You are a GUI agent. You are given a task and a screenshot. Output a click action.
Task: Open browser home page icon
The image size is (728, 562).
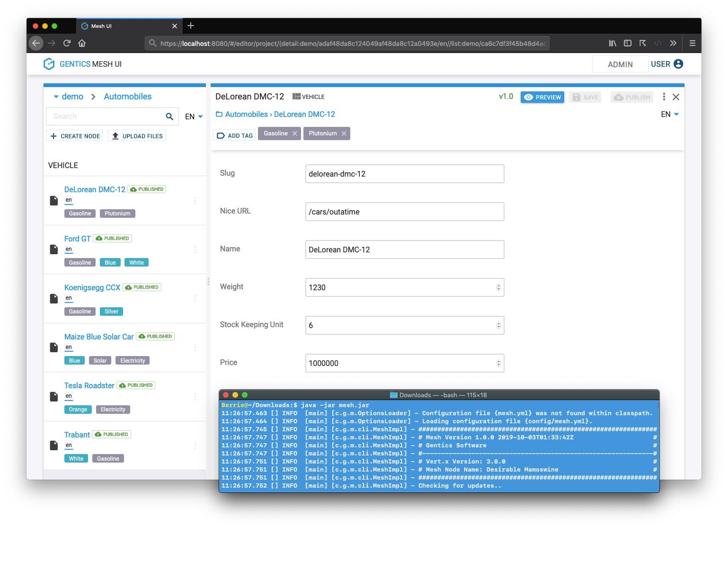coord(82,43)
